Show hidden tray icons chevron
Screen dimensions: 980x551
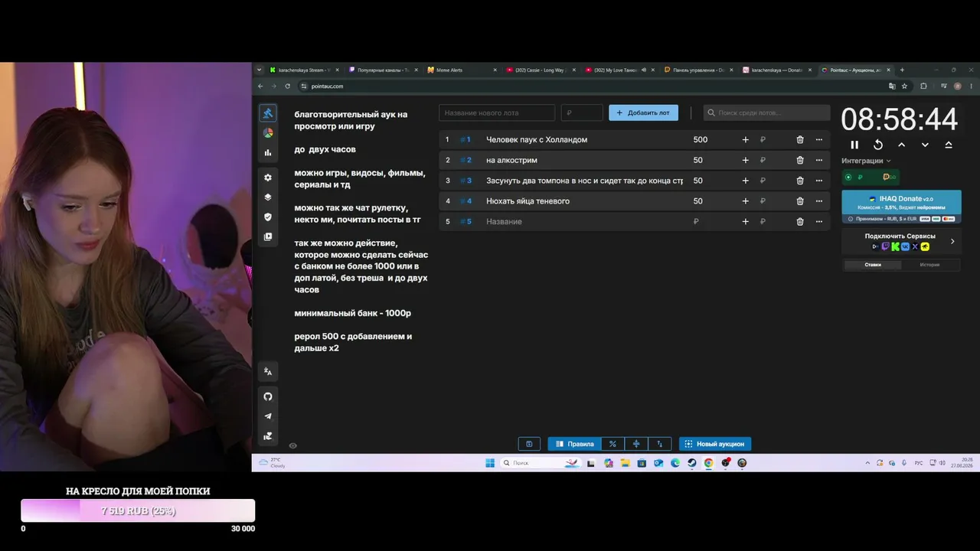coord(867,463)
